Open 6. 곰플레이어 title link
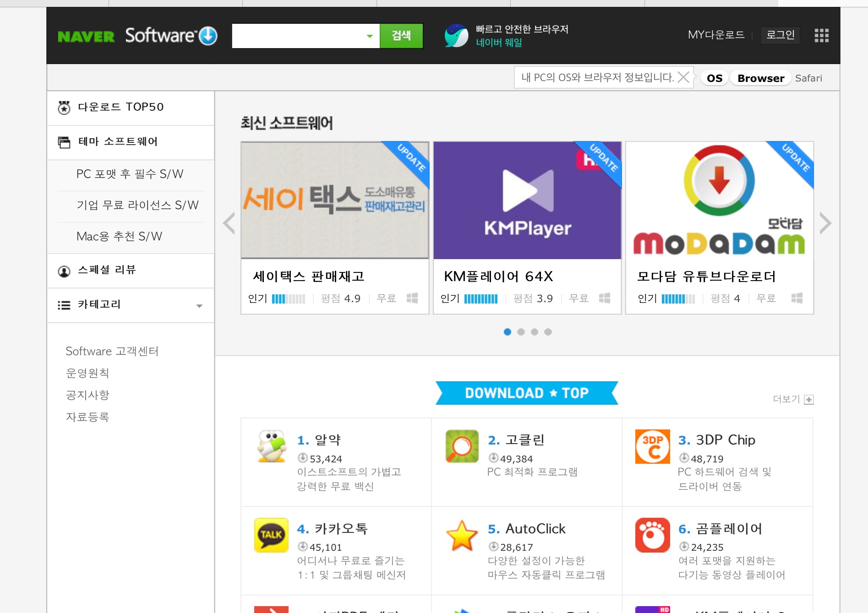Image resolution: width=868 pixels, height=613 pixels. tap(720, 529)
